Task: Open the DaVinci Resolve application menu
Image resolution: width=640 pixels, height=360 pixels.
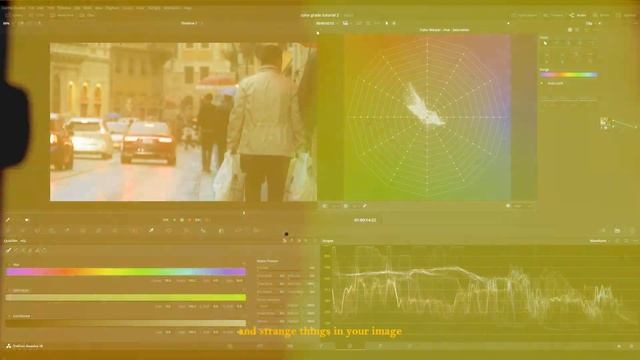Action: tap(13, 8)
